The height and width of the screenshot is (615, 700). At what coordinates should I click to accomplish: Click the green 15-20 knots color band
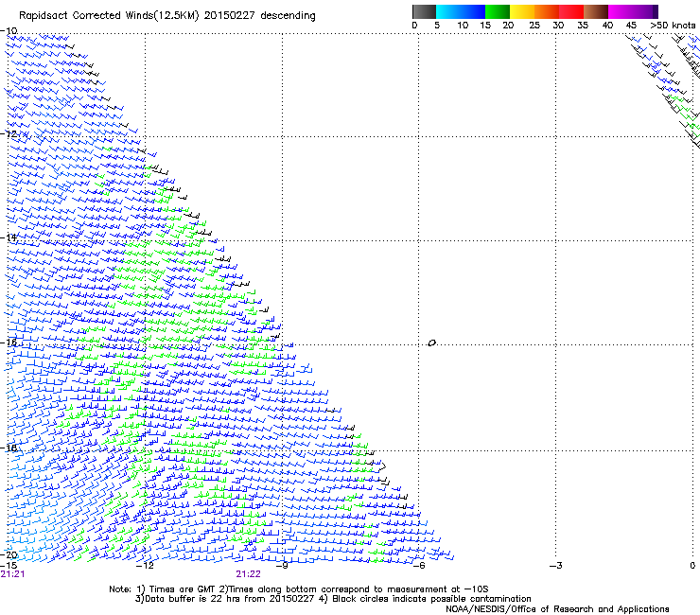tap(498, 11)
